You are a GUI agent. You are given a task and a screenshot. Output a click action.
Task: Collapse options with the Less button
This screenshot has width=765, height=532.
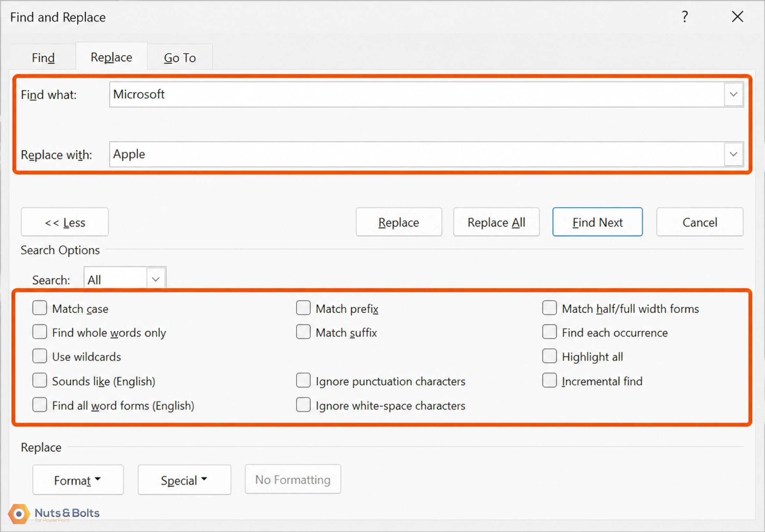tap(65, 222)
